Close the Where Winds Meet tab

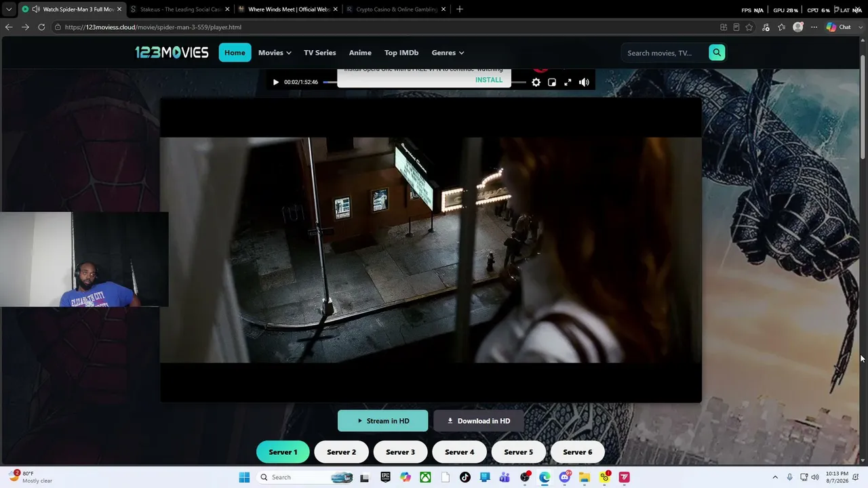pos(335,9)
